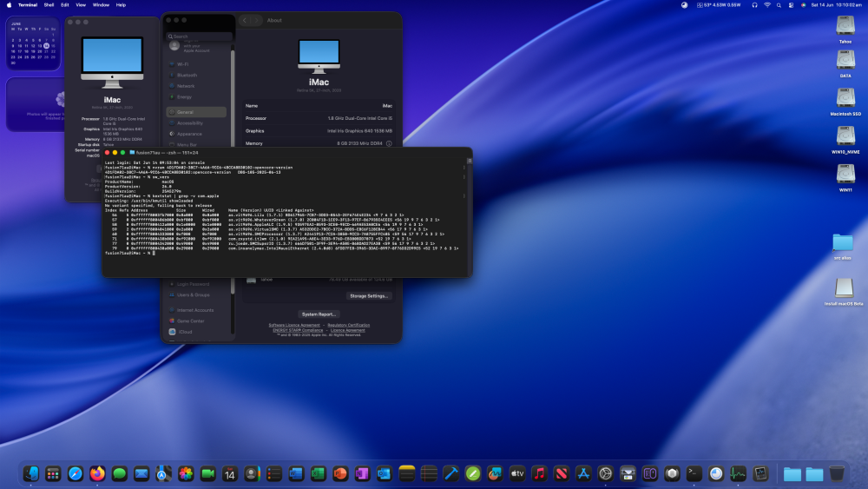Select Bluetooth in System Settings sidebar
Viewport: 868px width, 489px height.
(196, 76)
